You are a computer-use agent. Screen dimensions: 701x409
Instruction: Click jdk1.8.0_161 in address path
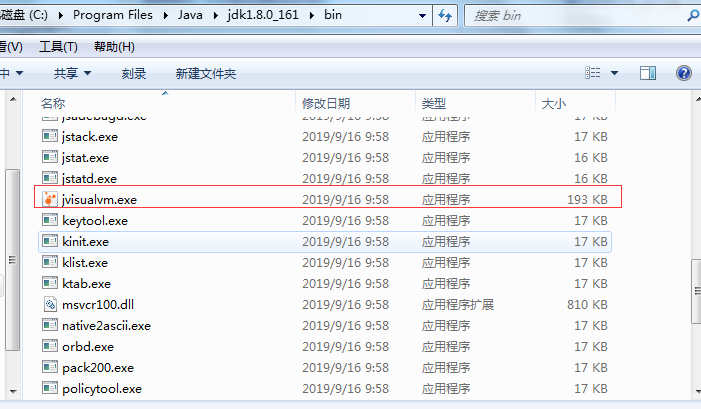262,15
